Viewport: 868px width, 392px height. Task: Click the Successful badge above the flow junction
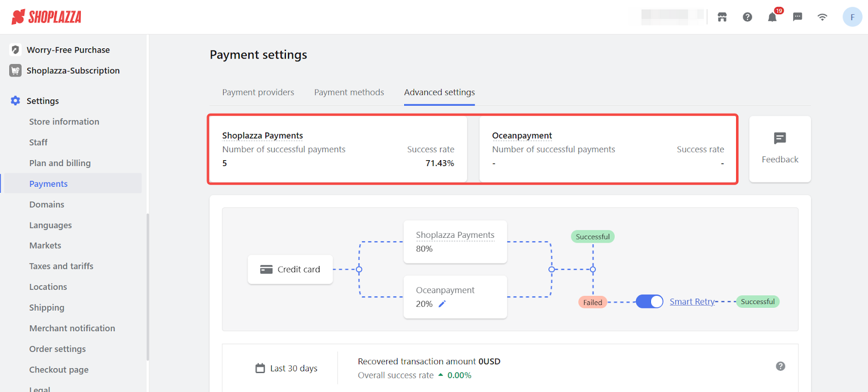(x=593, y=237)
